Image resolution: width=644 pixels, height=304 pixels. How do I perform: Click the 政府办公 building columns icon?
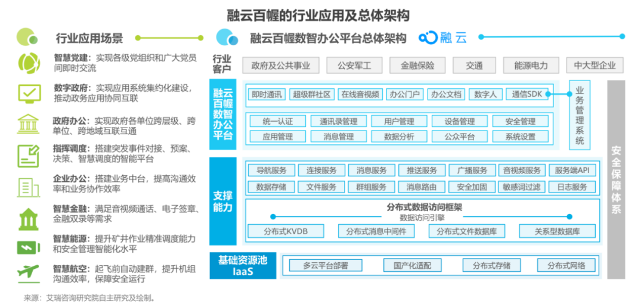pyautogui.click(x=29, y=124)
